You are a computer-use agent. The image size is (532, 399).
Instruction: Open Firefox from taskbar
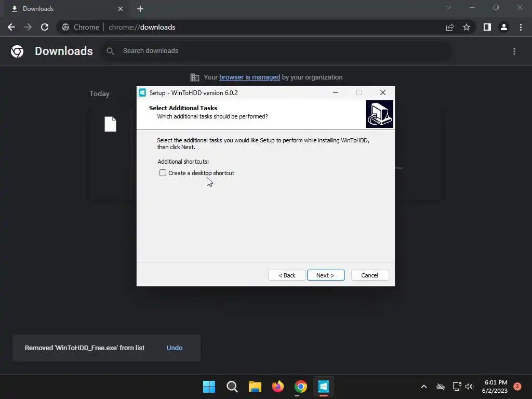[278, 387]
